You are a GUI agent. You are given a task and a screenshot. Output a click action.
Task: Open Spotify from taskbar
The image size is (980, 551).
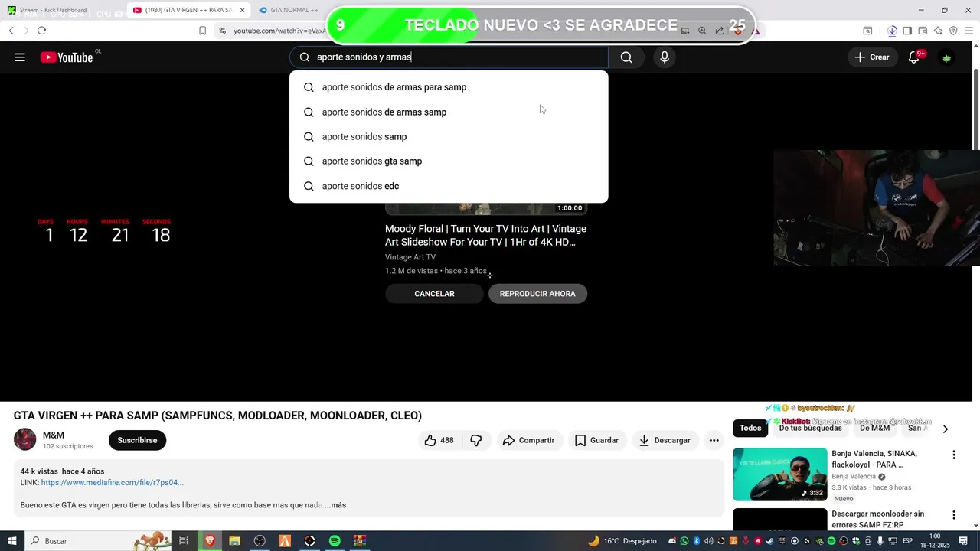(335, 541)
